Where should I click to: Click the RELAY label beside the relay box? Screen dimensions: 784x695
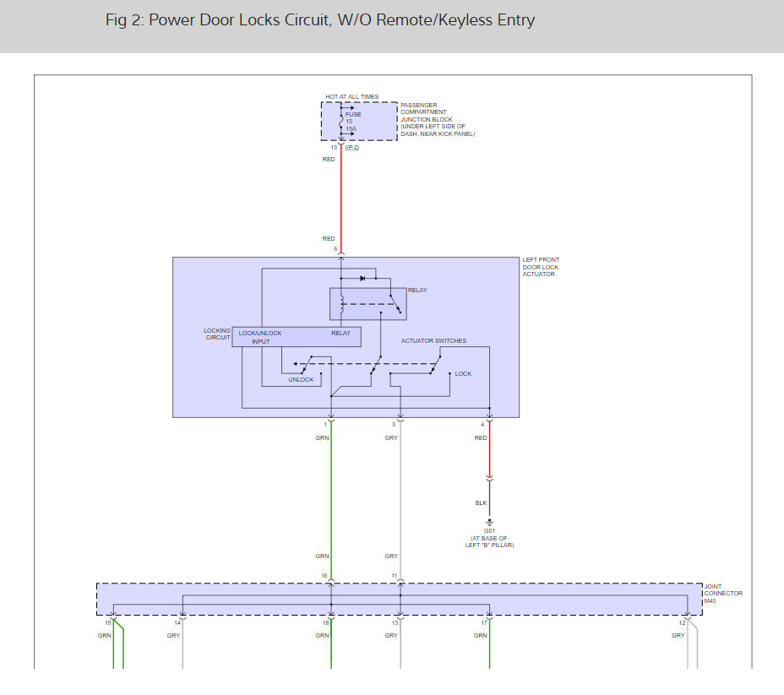pos(417,290)
